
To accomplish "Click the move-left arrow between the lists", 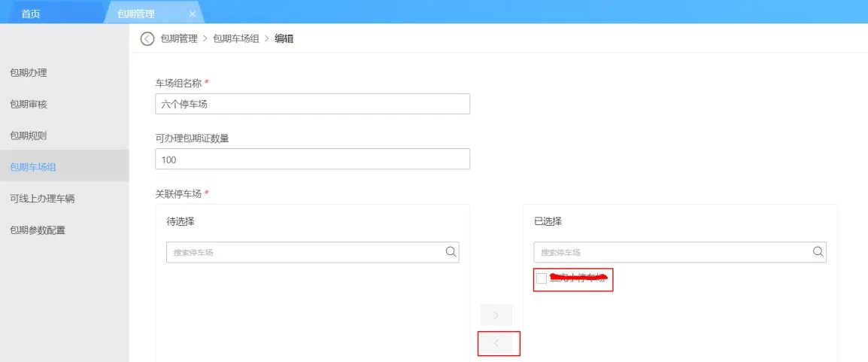I will 496,343.
